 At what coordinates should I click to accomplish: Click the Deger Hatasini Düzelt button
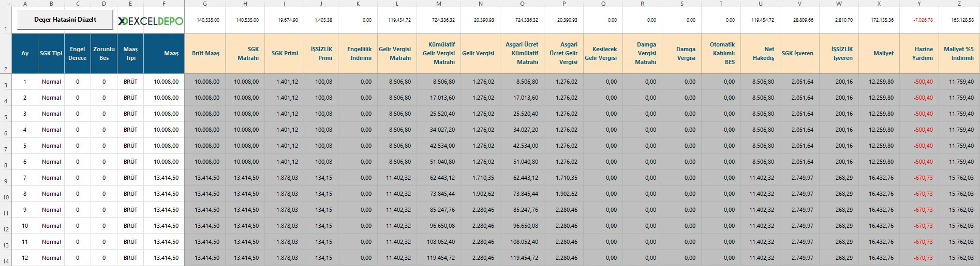pos(65,20)
